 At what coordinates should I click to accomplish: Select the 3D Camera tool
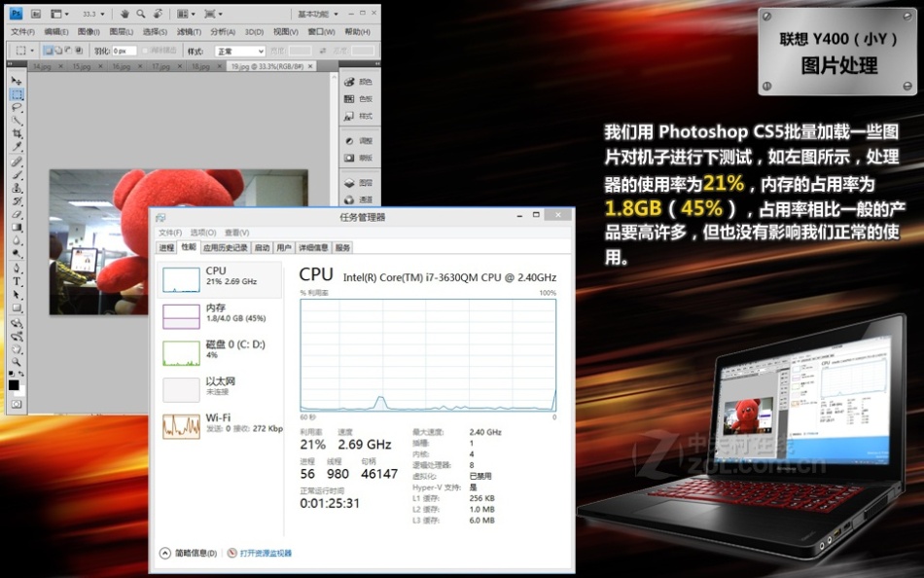coord(17,336)
